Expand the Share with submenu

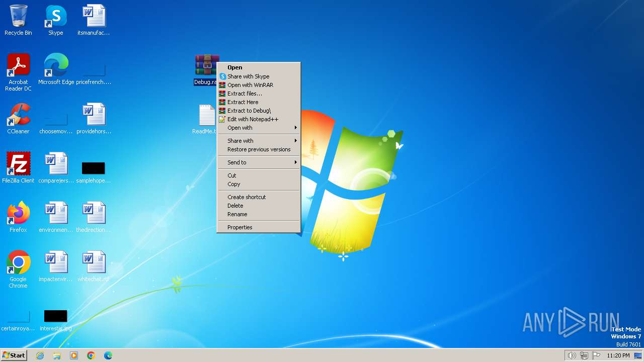tap(259, 141)
